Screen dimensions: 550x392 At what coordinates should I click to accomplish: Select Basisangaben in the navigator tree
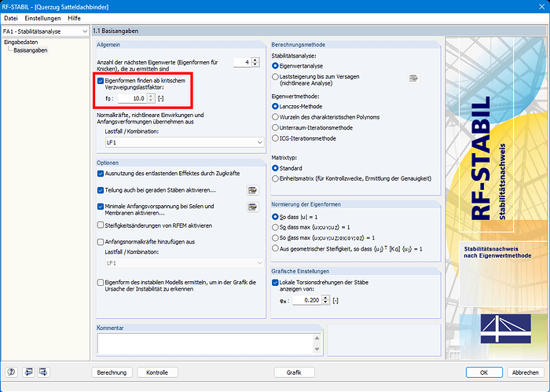[31, 50]
